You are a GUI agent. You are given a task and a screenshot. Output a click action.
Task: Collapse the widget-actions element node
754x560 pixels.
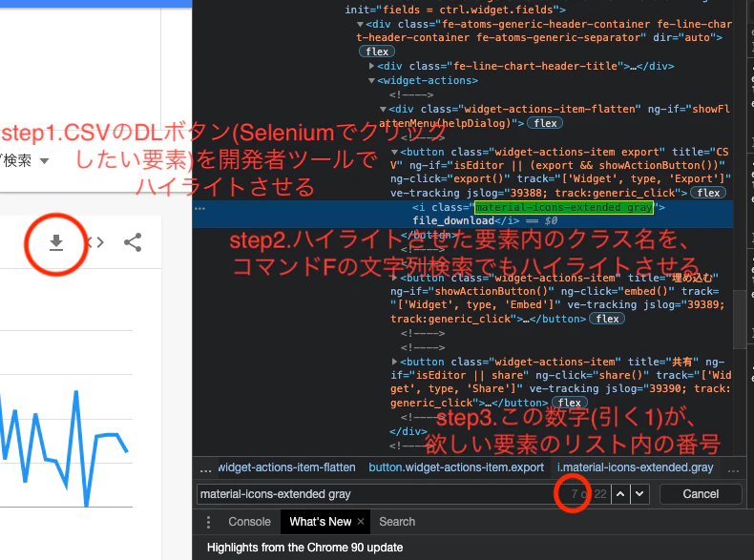[x=371, y=81]
